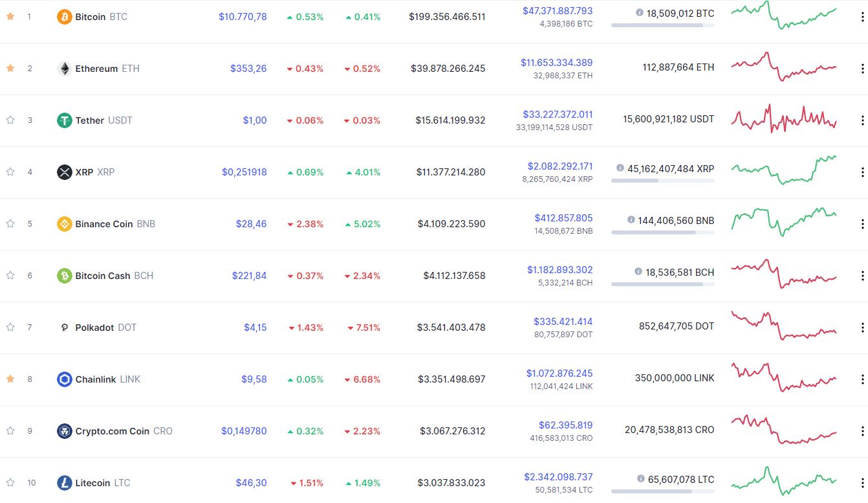Toggle the Binance Coin watchlist star
Screen dimensions: 868x503
(10, 223)
